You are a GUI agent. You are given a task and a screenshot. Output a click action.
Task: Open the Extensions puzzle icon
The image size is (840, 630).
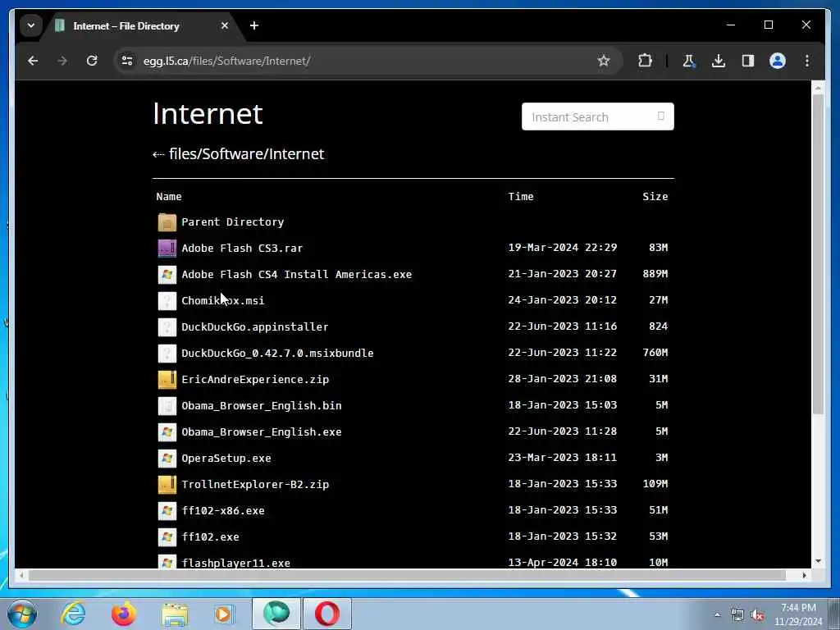click(645, 61)
